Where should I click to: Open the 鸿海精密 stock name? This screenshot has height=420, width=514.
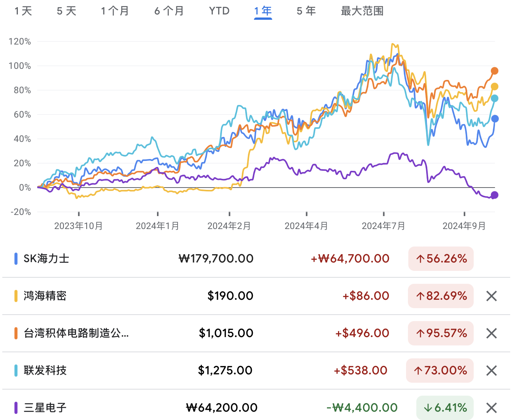coord(45,296)
